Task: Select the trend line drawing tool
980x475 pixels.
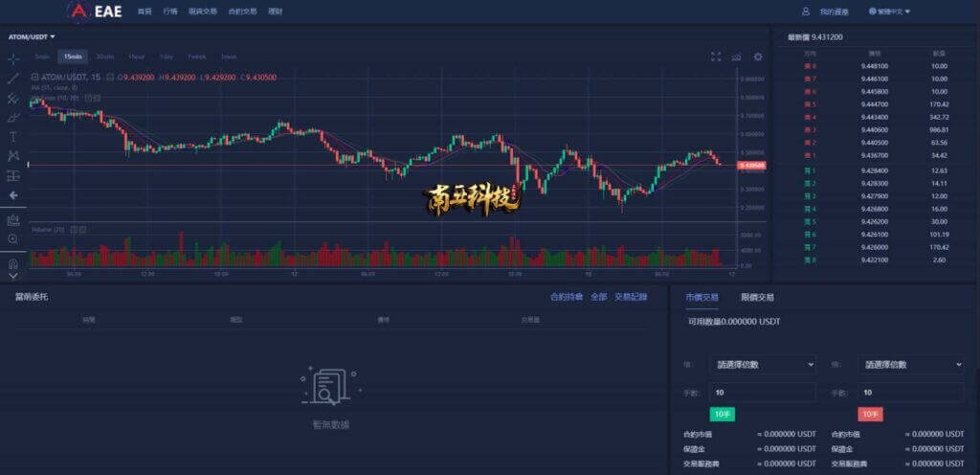Action: tap(13, 79)
